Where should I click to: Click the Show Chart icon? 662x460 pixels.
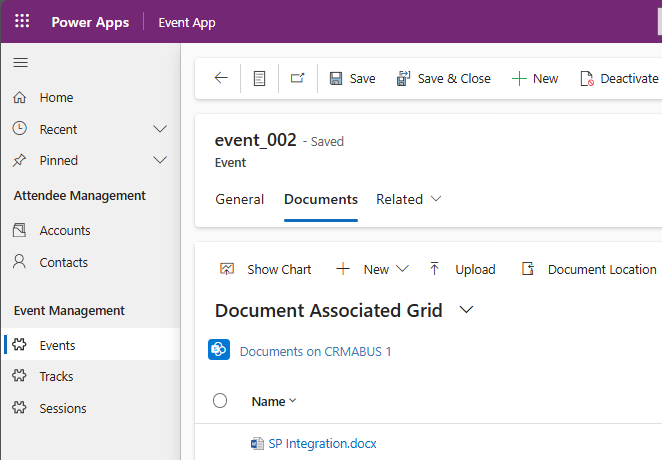click(x=227, y=269)
